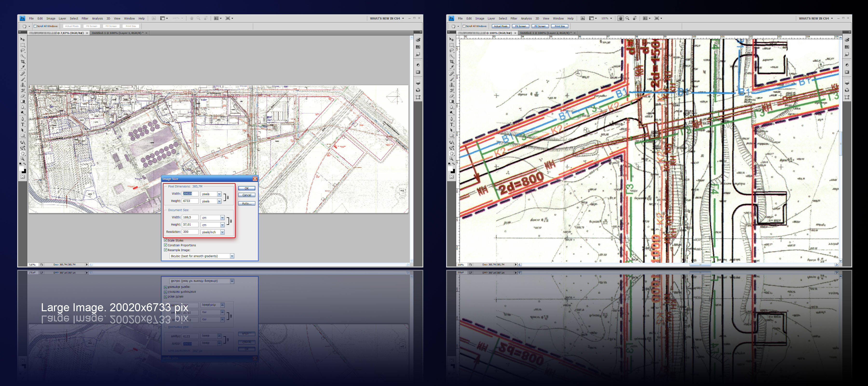868x386 pixels.
Task: Open the Bicubic resample method dropdown
Action: pos(232,256)
